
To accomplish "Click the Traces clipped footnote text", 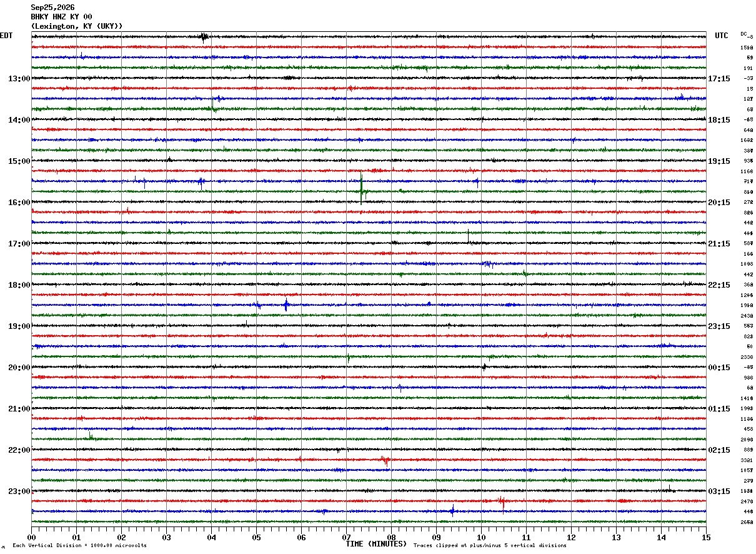I will coord(490,546).
